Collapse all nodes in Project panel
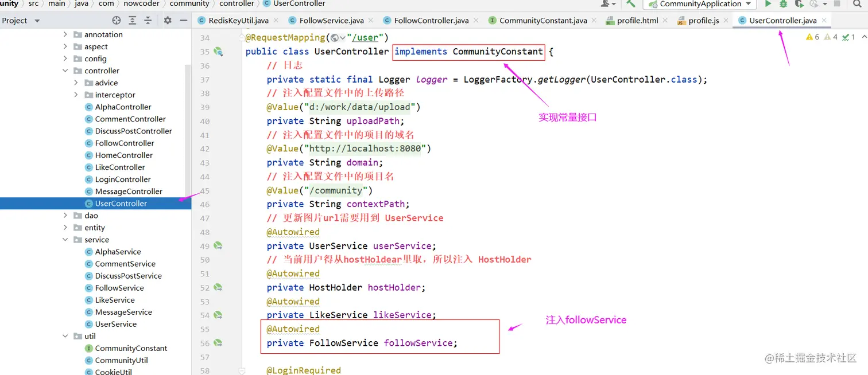Viewport: 868px width, 375px height. pos(148,20)
